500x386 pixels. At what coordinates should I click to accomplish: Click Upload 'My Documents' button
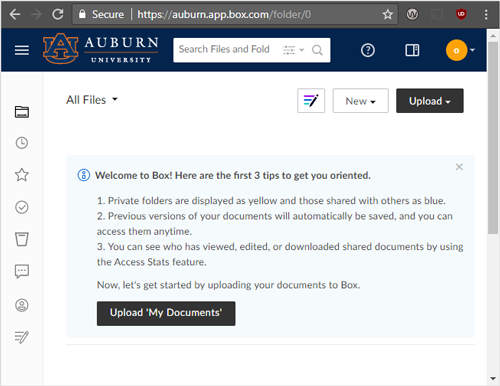[166, 313]
